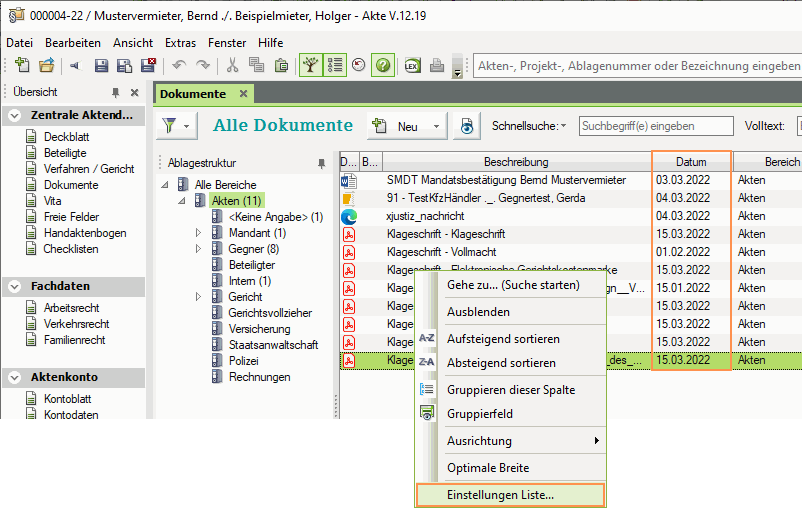
Task: Open the Neu button dropdown arrow
Action: [x=436, y=127]
